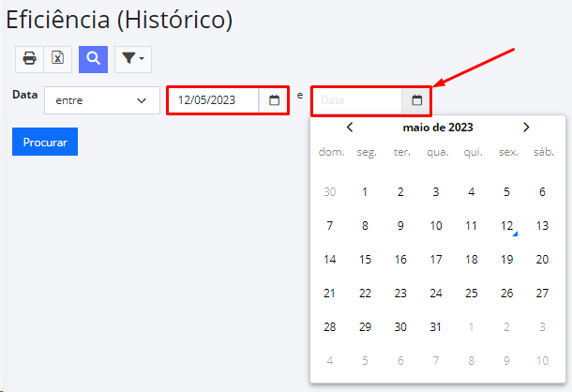Open calendar for the start date field
Screen dimensions: 572x392
(x=274, y=100)
